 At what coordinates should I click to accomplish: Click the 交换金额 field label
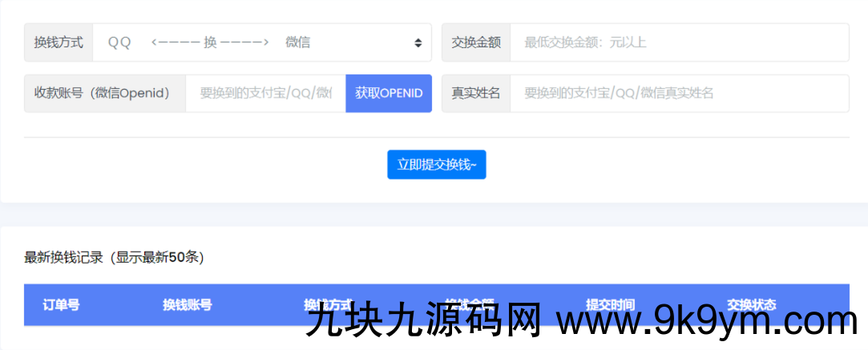click(476, 42)
